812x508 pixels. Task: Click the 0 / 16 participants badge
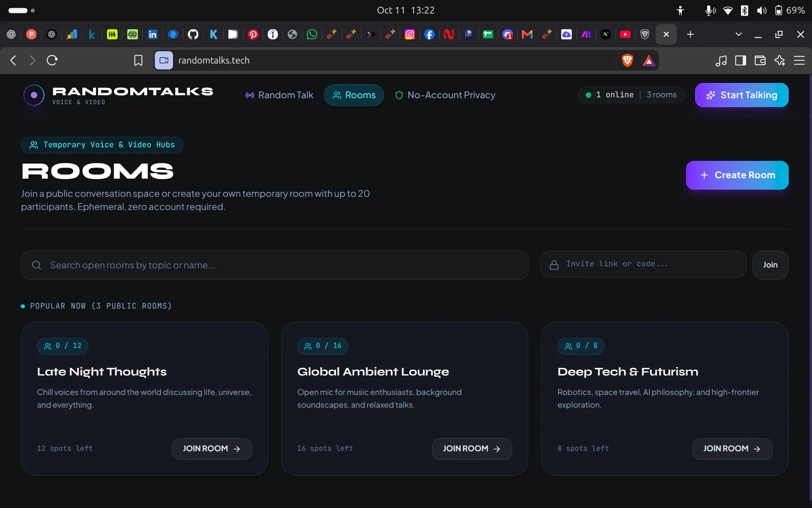point(323,346)
